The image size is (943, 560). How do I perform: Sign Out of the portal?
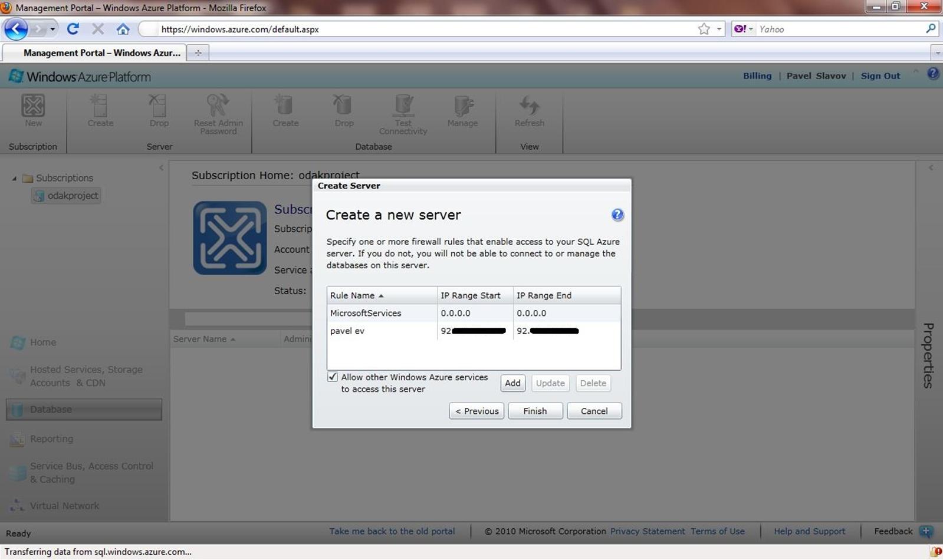(880, 75)
